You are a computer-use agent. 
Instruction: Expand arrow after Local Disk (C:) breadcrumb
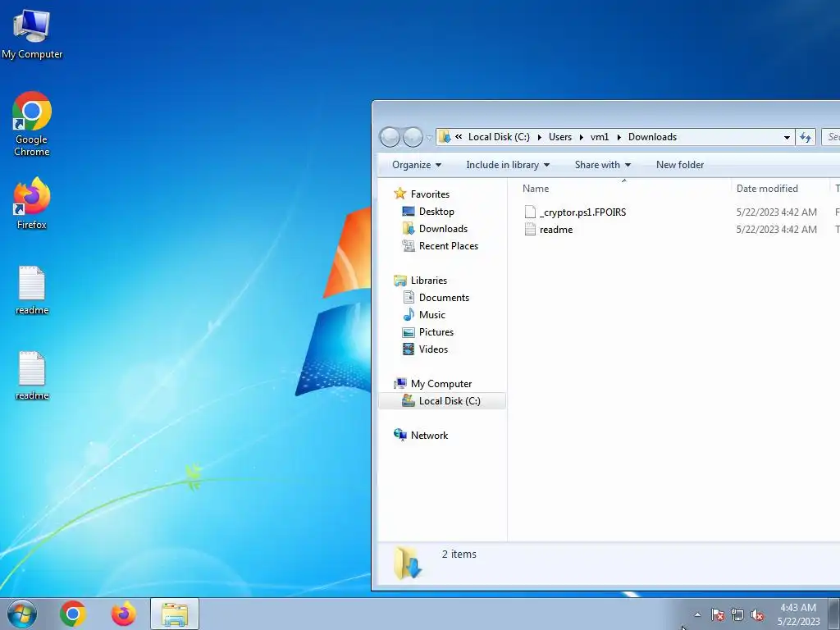(539, 137)
